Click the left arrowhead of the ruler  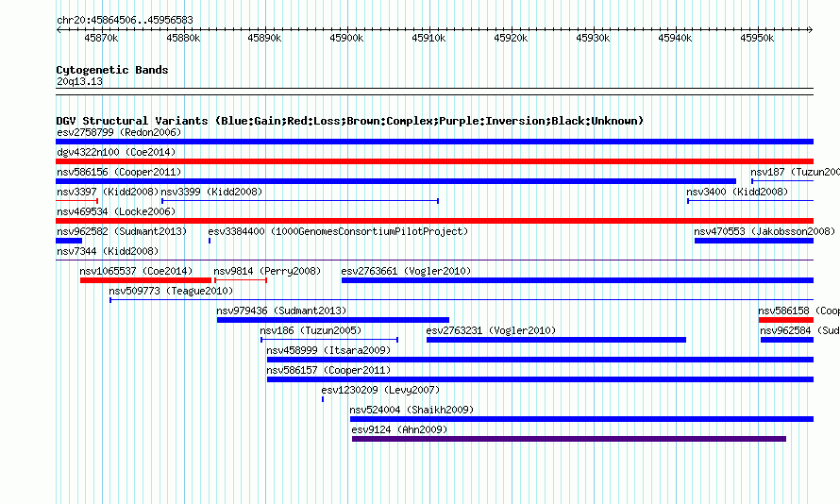[x=59, y=29]
